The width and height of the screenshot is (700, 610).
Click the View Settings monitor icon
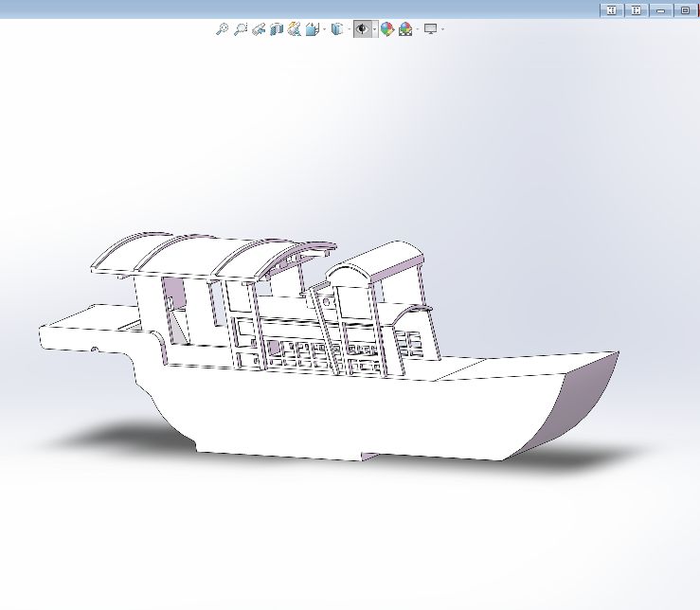(x=431, y=29)
